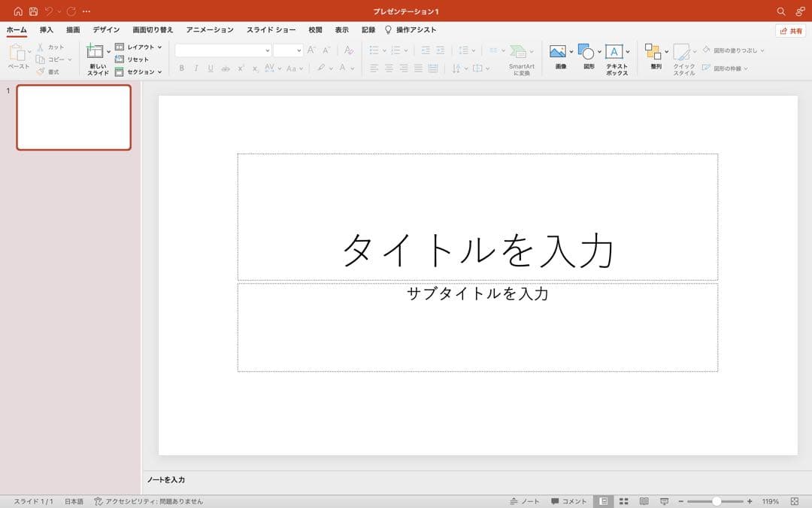Screen dimensions: 812x508
Task: Toggle bold formatting
Action: (x=181, y=68)
